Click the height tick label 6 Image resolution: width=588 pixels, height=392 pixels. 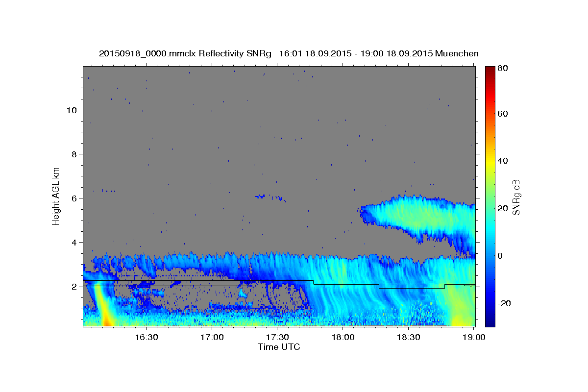[74, 198]
